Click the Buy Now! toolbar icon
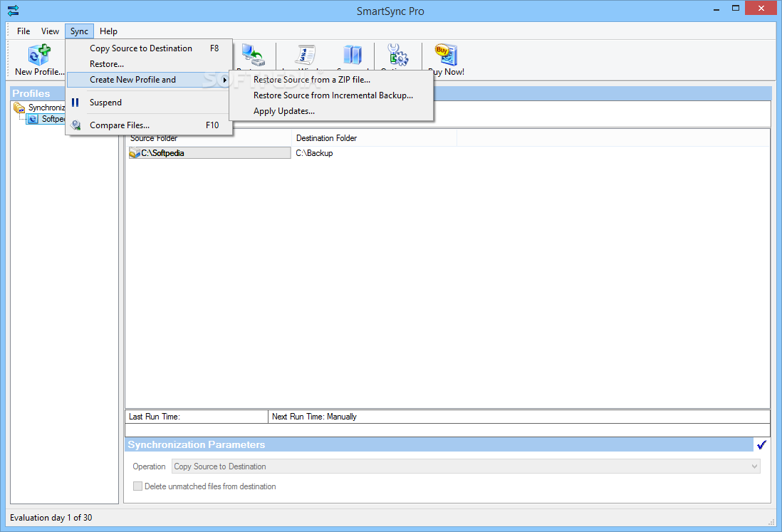 pos(446,55)
